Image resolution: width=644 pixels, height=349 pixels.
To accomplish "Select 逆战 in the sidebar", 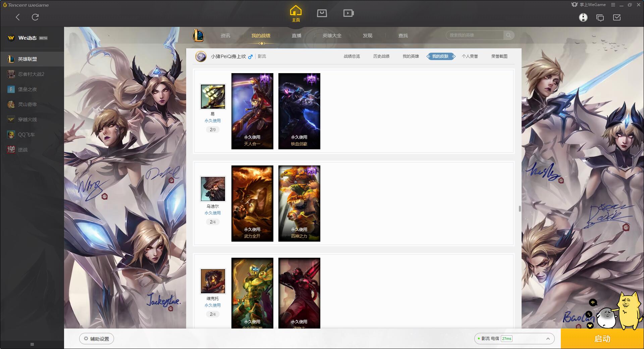I will tap(32, 150).
